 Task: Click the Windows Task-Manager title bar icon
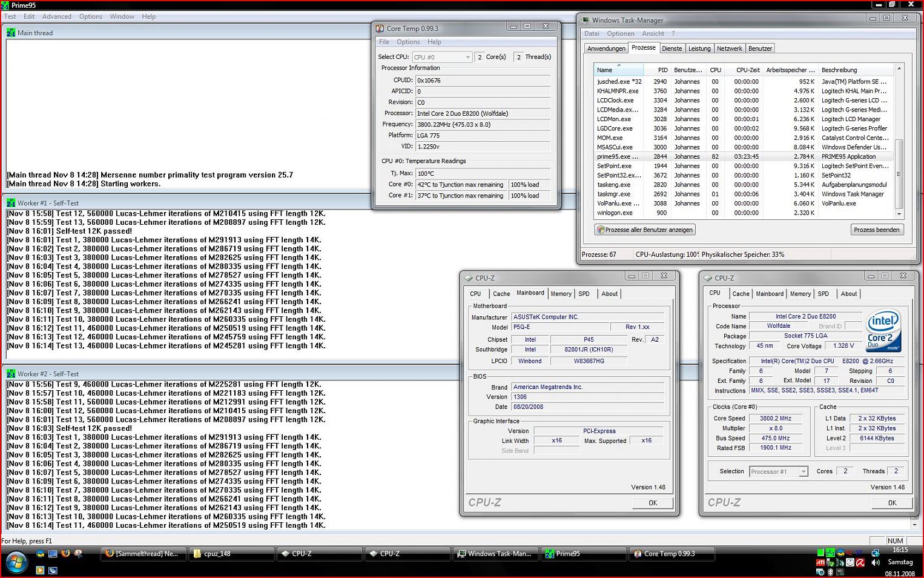pyautogui.click(x=586, y=20)
